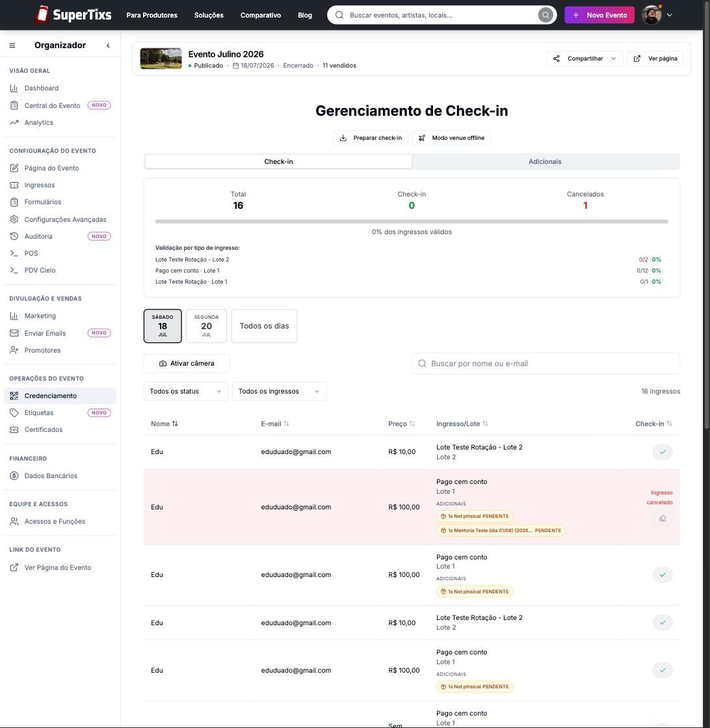The height and width of the screenshot is (728, 710).
Task: Collapse the Organizador sidebar with the chevron
Action: tap(108, 45)
